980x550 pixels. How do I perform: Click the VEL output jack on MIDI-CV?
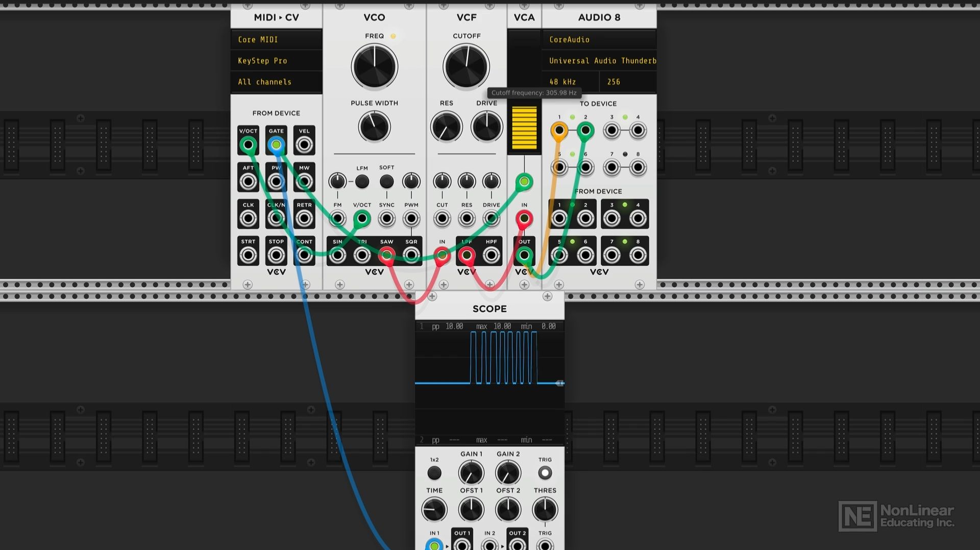(x=304, y=145)
